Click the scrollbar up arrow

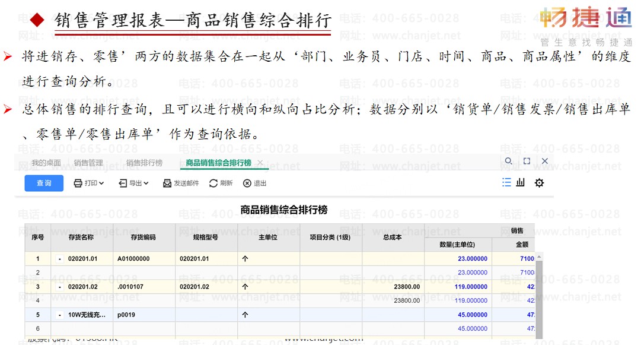(539, 256)
